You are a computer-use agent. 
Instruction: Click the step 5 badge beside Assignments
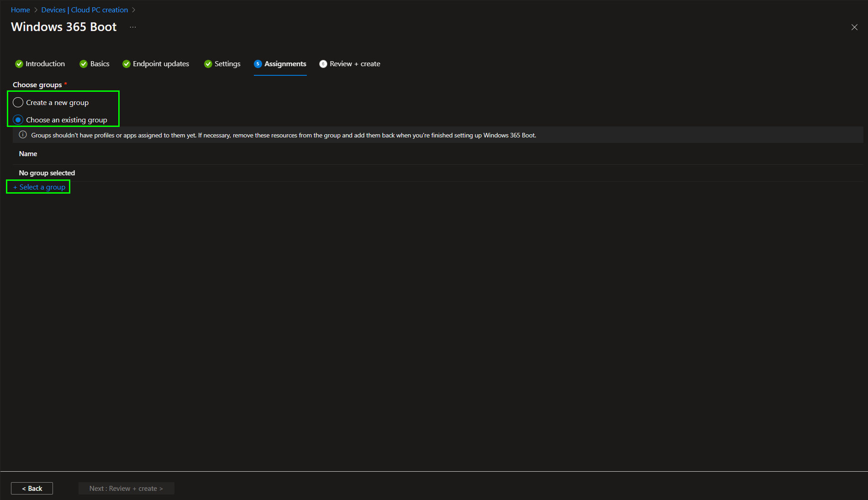[258, 64]
